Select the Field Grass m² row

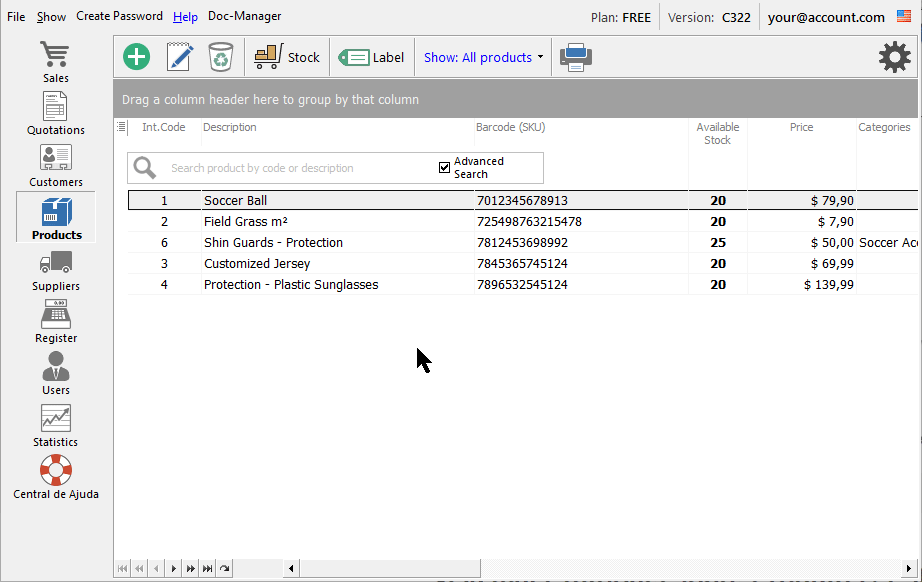tap(523, 222)
